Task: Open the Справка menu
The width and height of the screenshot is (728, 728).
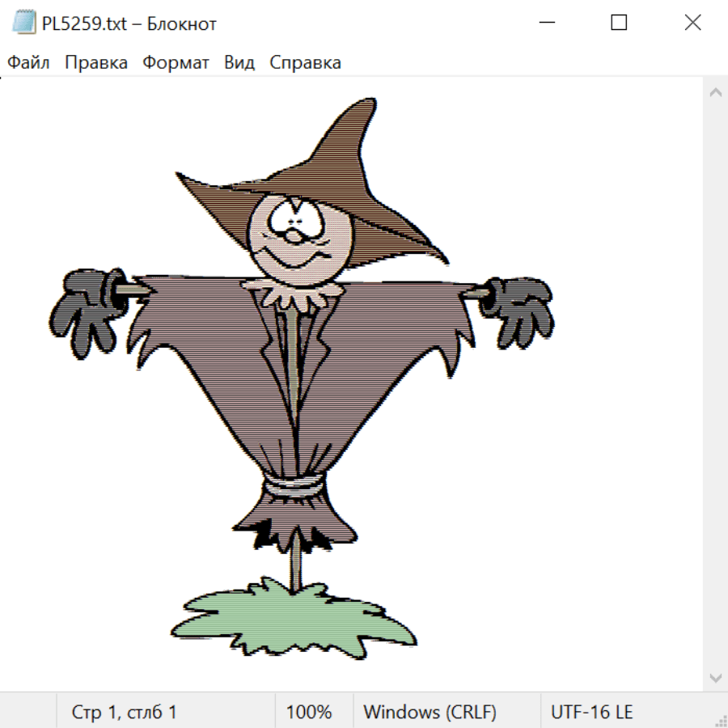Action: tap(305, 63)
